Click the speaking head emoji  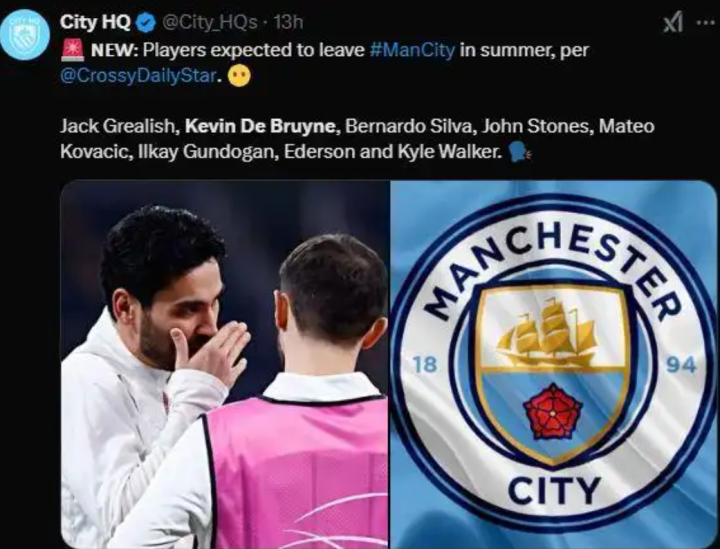coord(520,151)
